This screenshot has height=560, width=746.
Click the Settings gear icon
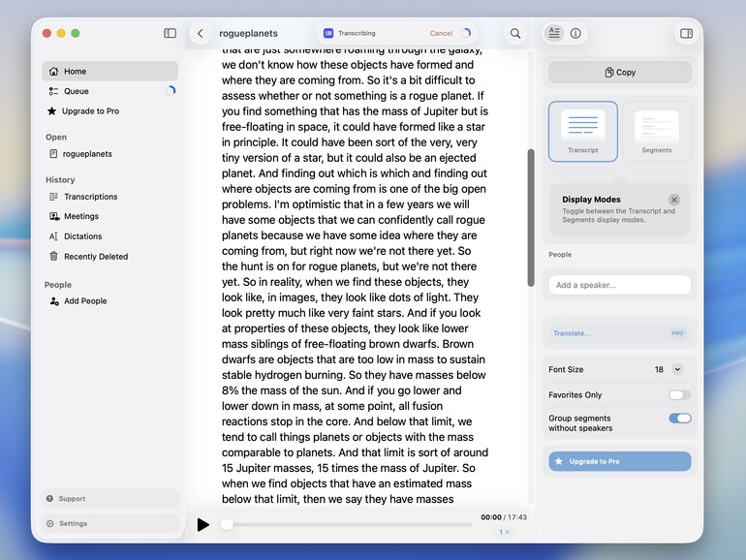tap(50, 523)
